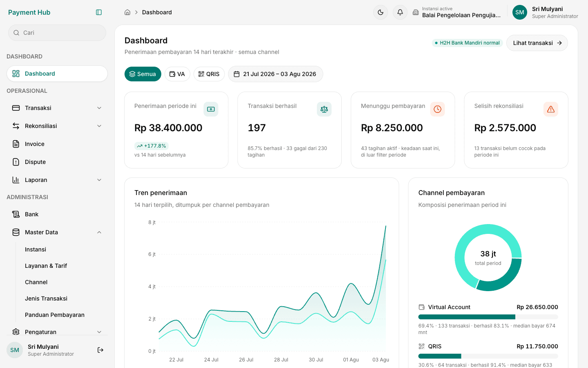Screen dimensions: 588x368
Task: Click the Laporan bar chart icon
Action: pyautogui.click(x=16, y=180)
